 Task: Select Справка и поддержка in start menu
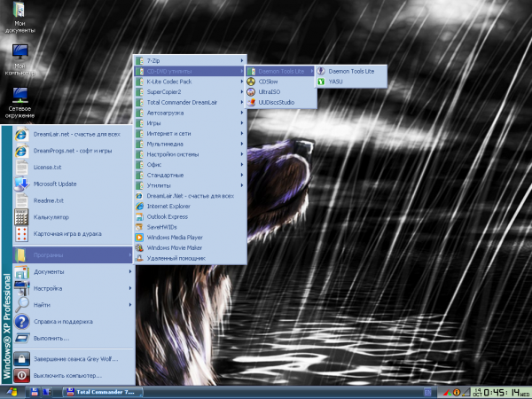coord(62,322)
